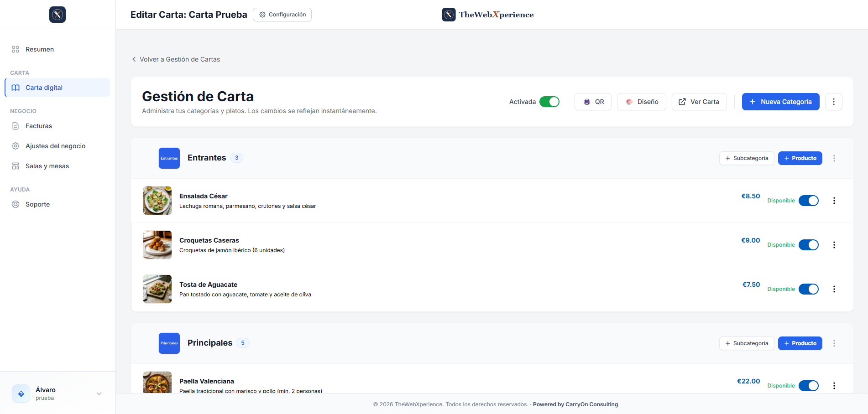Click the Álvaro user avatar icon
This screenshot has width=868, height=414.
(x=21, y=393)
